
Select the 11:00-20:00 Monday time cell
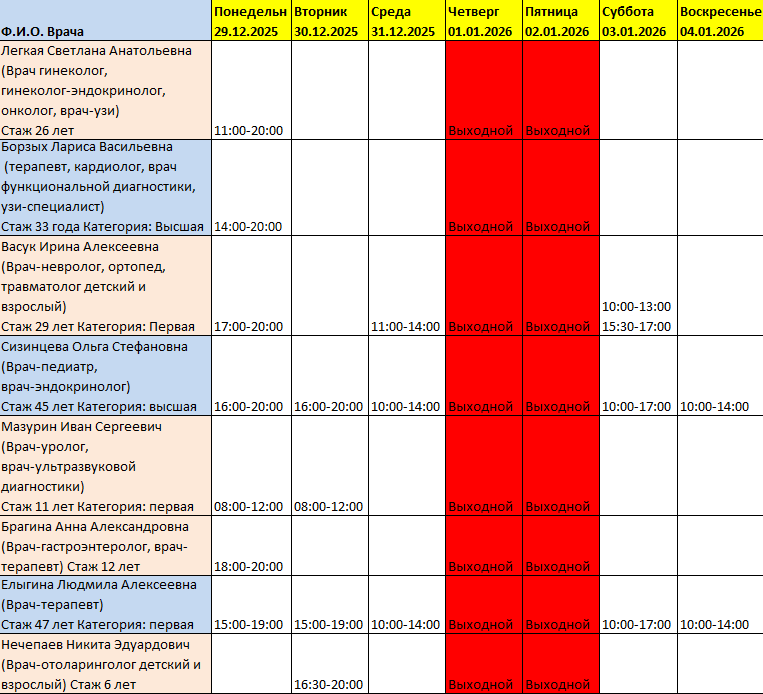pyautogui.click(x=251, y=130)
